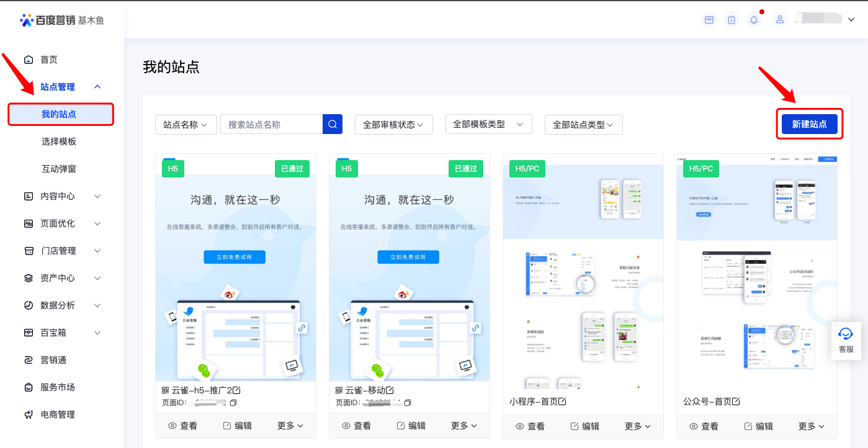Open the notifications bell icon
868x448 pixels.
[x=753, y=19]
